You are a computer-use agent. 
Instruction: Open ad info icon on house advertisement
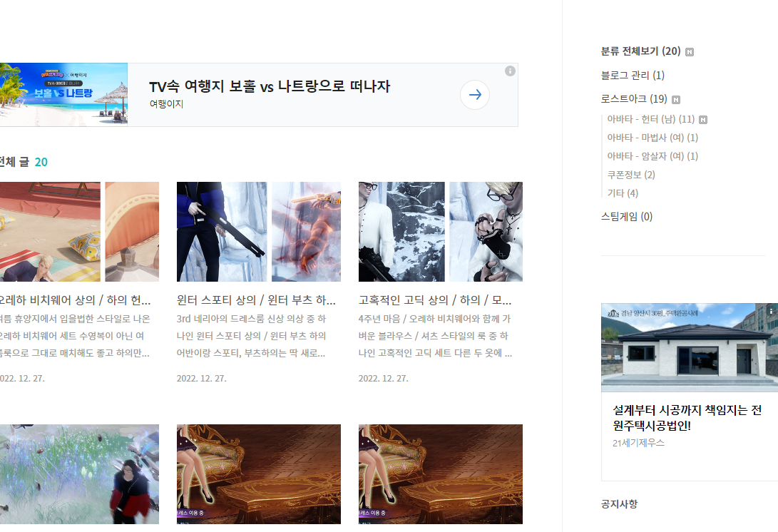[x=772, y=311]
